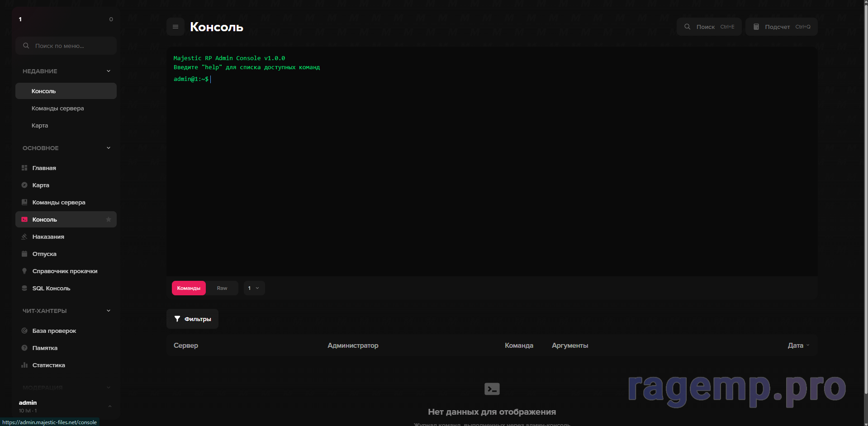This screenshot has height=426, width=868.
Task: Click the pink terminal icon next to Консоль
Action: (x=24, y=219)
